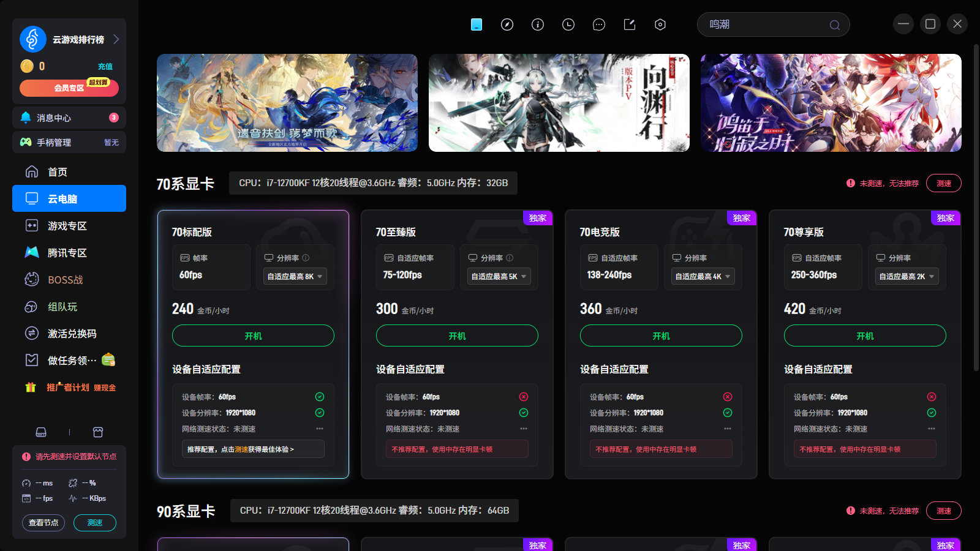Viewport: 980px width, 551px height.
Task: Open the feedback edit note icon
Action: [x=630, y=24]
